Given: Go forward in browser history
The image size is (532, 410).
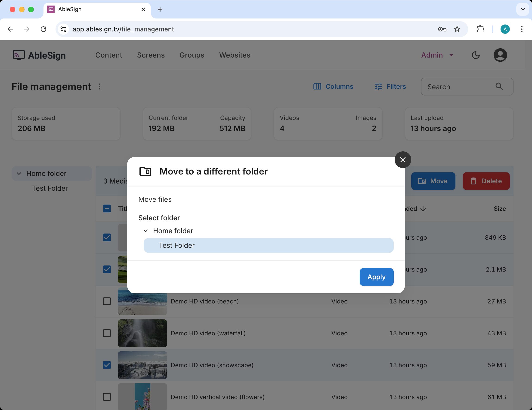Looking at the screenshot, I should click(27, 29).
